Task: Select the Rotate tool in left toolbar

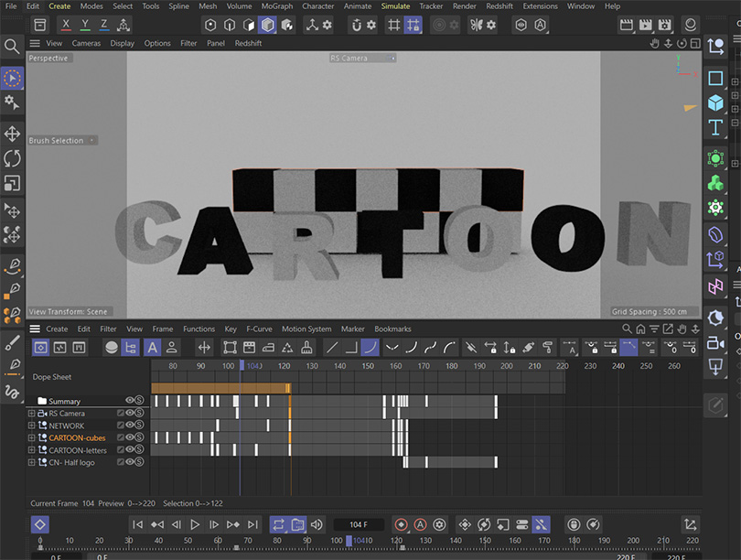Action: point(12,158)
